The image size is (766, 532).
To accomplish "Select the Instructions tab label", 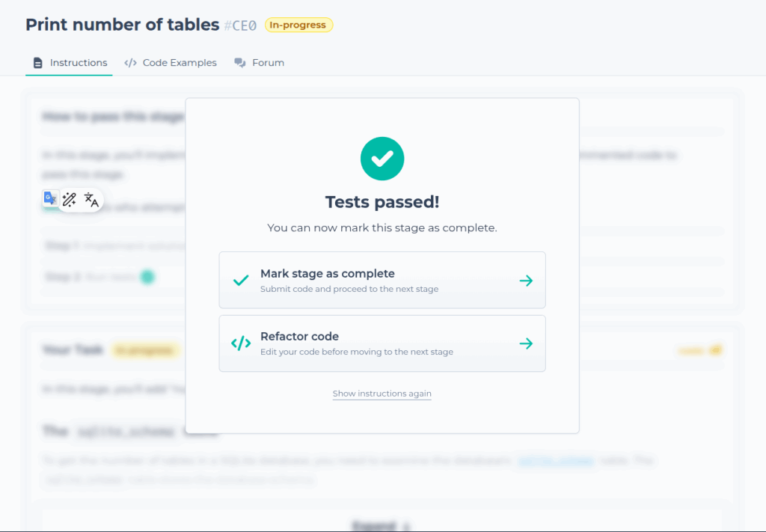I will coord(78,63).
